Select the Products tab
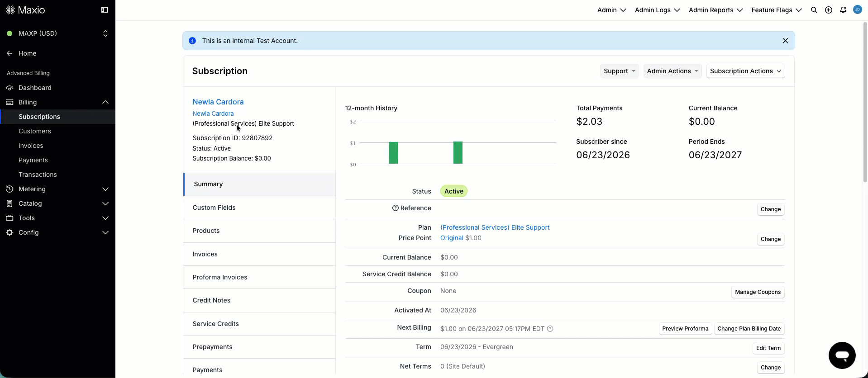 [259, 231]
